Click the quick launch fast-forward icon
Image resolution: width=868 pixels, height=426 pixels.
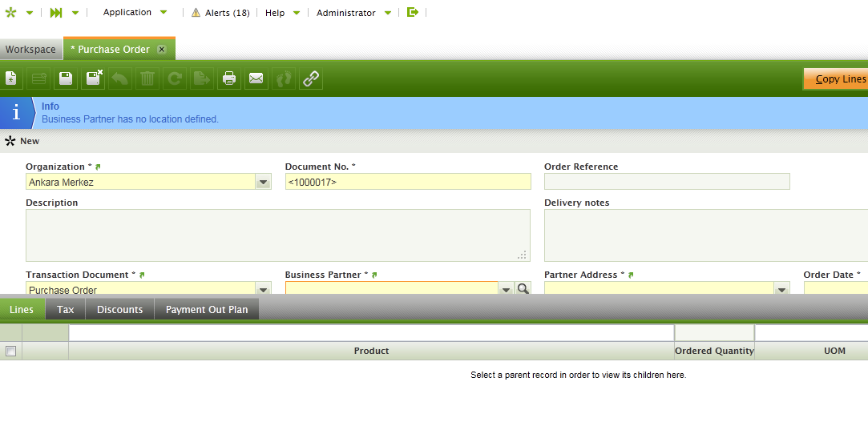(x=56, y=12)
